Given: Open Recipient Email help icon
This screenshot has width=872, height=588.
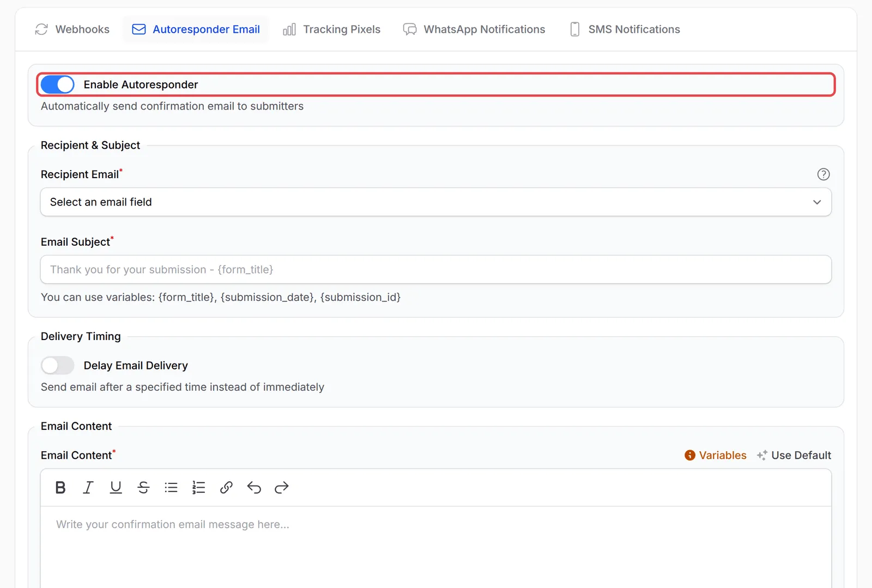Looking at the screenshot, I should point(823,174).
